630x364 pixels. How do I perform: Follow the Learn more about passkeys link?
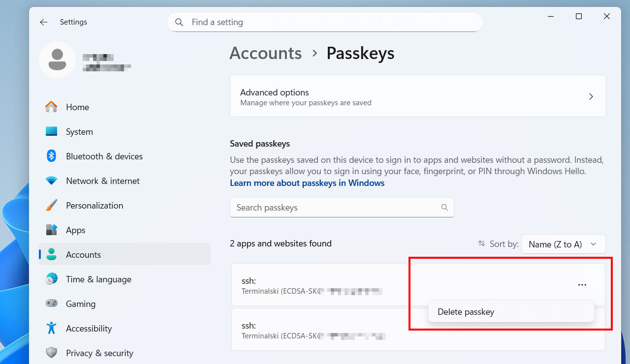coord(307,183)
